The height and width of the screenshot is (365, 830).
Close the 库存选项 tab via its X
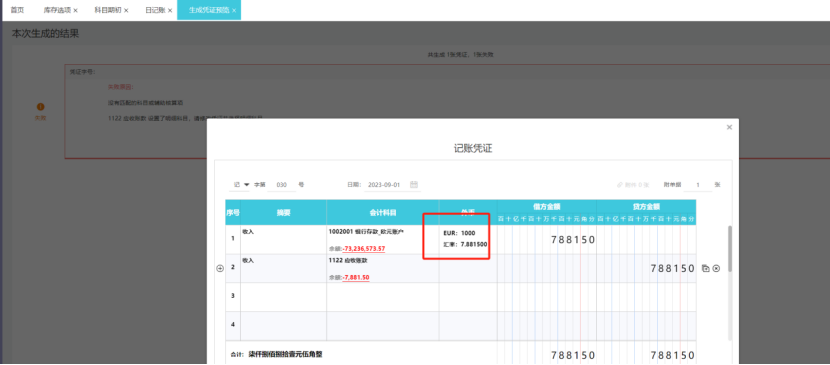75,11
